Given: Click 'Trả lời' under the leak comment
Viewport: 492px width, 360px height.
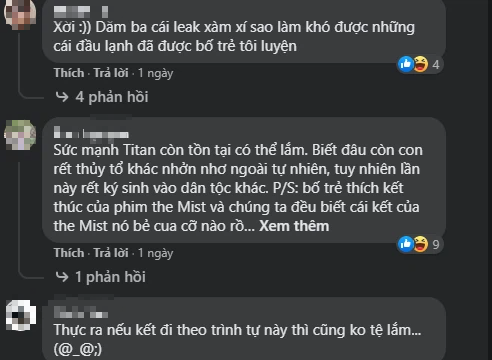Looking at the screenshot, I should point(111,73).
